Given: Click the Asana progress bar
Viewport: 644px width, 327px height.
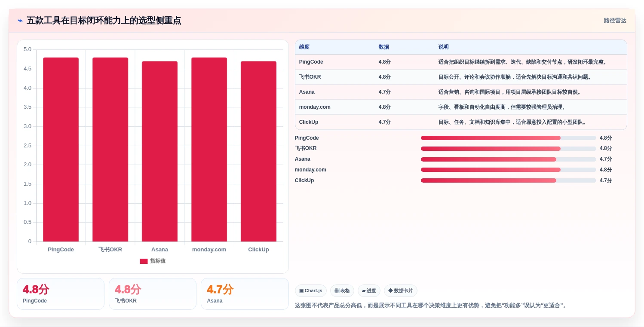Looking at the screenshot, I should [508, 159].
